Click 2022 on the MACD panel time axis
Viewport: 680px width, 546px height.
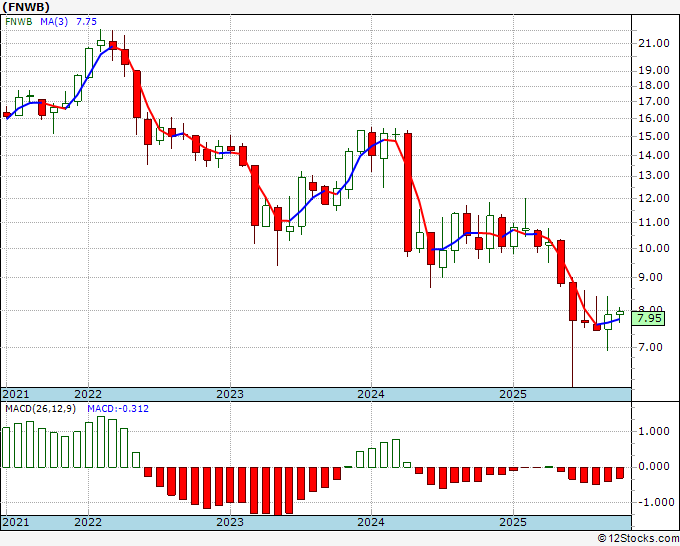[88, 522]
